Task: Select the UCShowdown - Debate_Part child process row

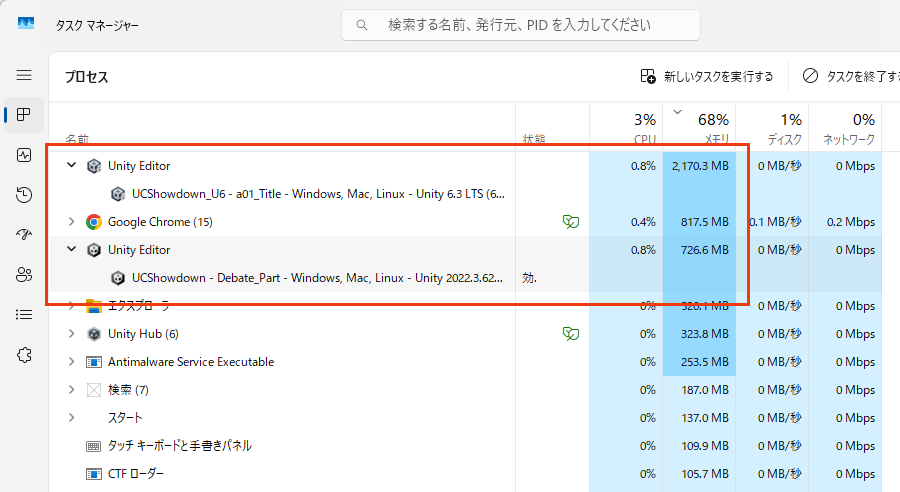Action: (320, 278)
